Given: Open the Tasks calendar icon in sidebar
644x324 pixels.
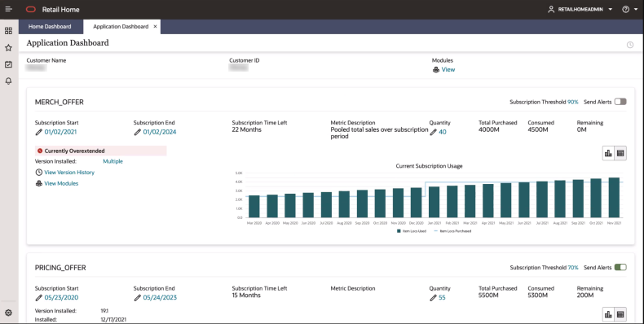Looking at the screenshot, I should [8, 64].
